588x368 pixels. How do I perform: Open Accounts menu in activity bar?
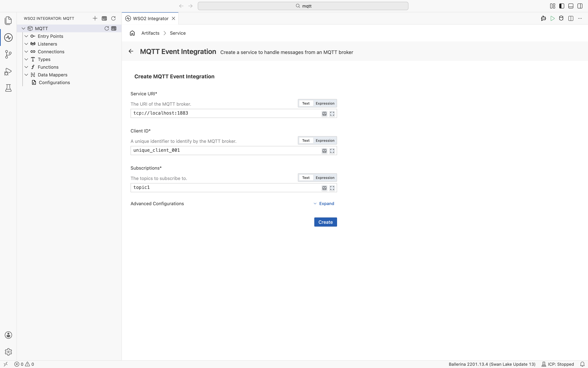pos(8,335)
